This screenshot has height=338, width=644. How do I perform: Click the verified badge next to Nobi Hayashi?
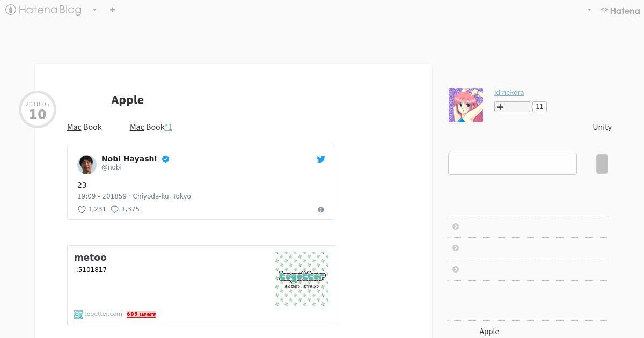pos(165,159)
